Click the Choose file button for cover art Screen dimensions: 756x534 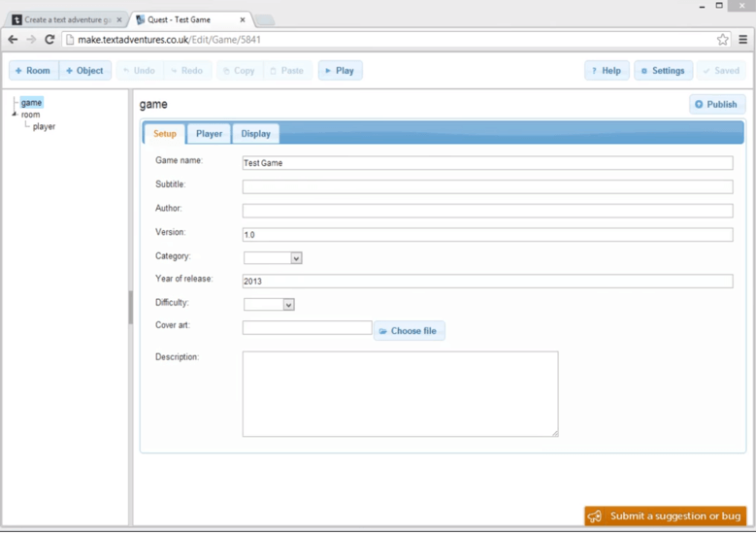click(409, 331)
